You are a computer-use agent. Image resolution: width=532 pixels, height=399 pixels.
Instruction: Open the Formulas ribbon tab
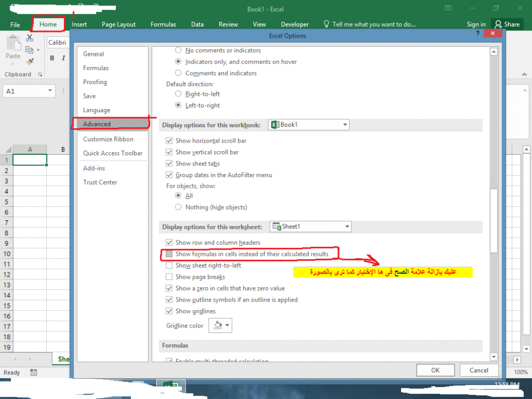pyautogui.click(x=163, y=24)
